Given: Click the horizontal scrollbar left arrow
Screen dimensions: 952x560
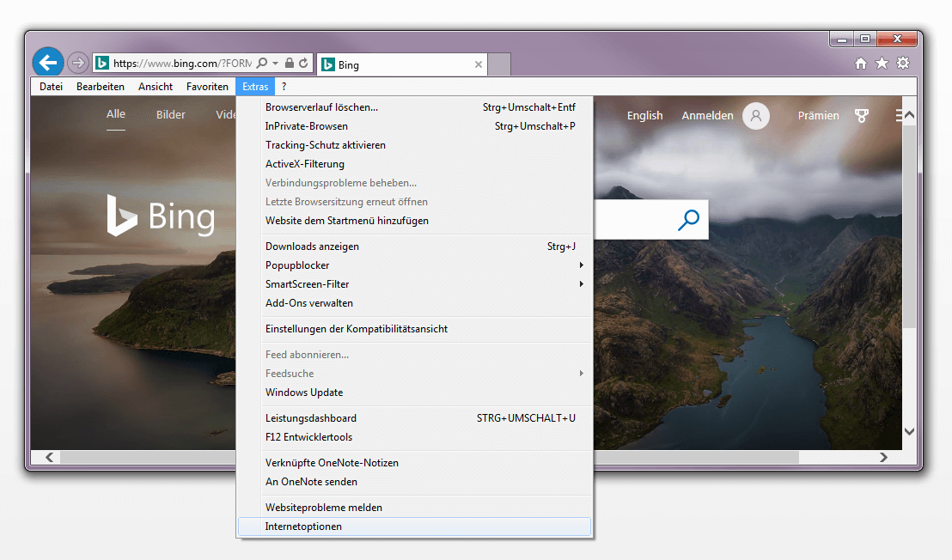Looking at the screenshot, I should click(x=49, y=457).
